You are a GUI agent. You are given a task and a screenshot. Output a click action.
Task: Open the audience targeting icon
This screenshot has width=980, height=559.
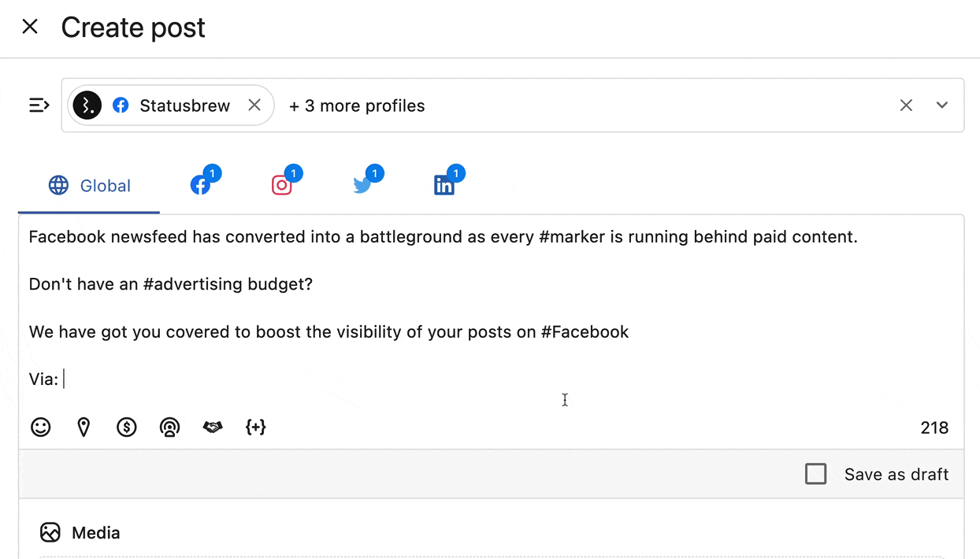click(169, 427)
